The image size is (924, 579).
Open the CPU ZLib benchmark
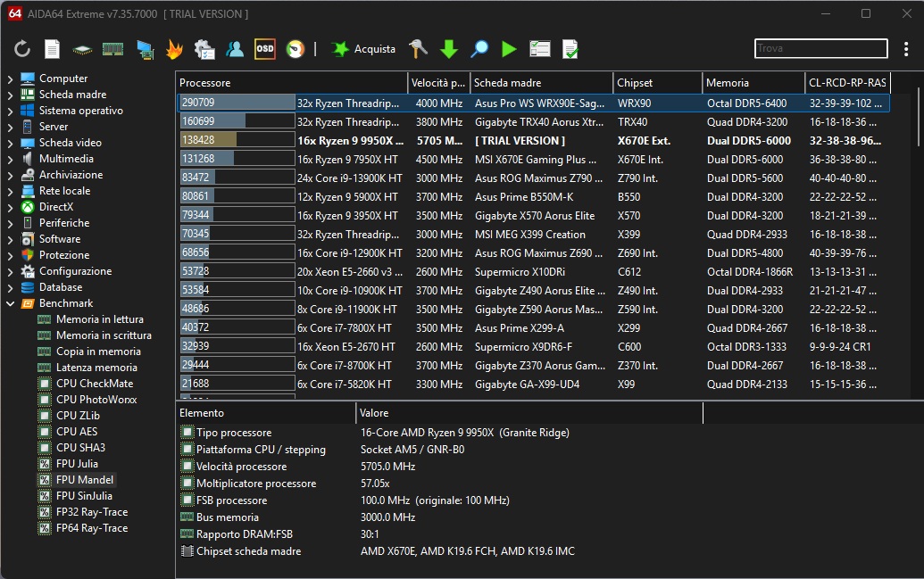[78, 415]
